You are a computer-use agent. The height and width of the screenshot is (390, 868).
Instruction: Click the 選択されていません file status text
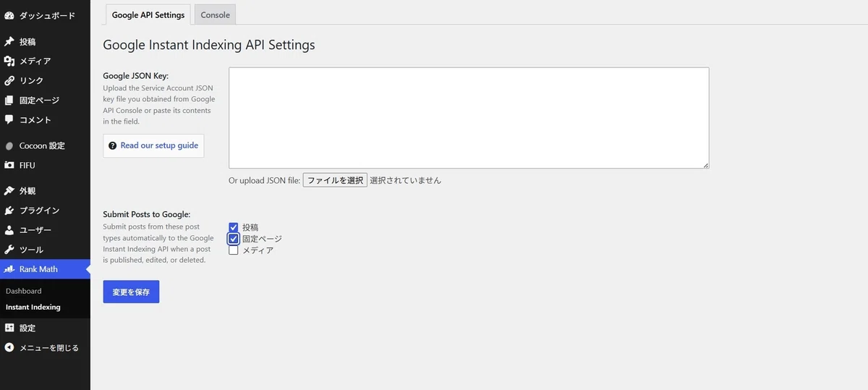pyautogui.click(x=405, y=180)
